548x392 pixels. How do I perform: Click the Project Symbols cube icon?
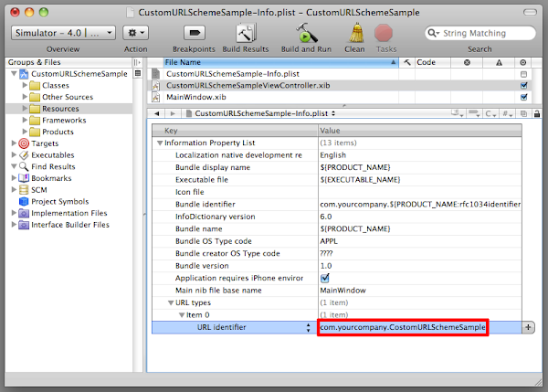pos(24,201)
